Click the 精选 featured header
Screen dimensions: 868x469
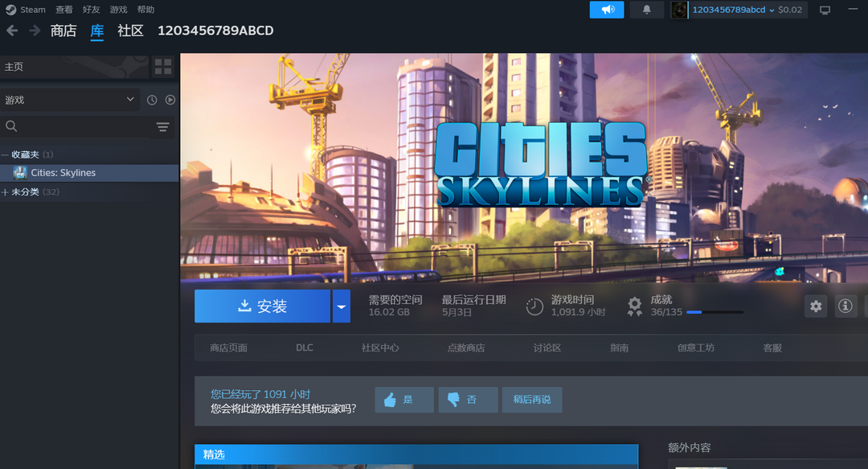(x=416, y=455)
